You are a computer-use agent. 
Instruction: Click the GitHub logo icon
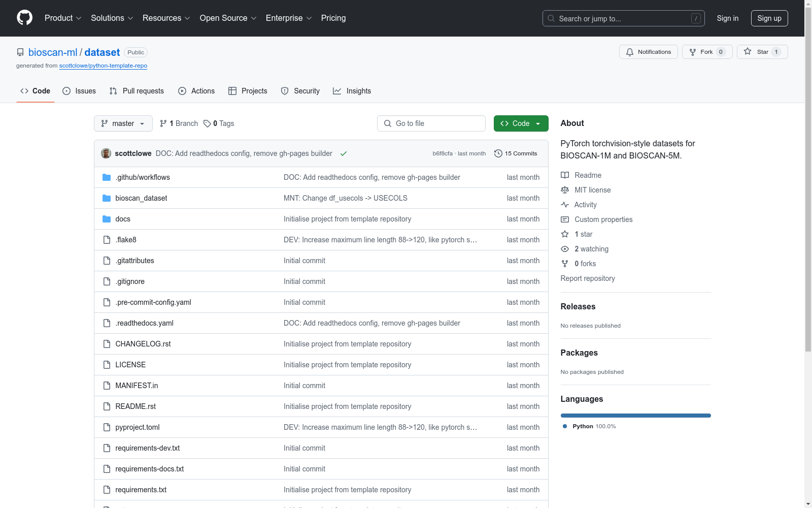(x=24, y=18)
